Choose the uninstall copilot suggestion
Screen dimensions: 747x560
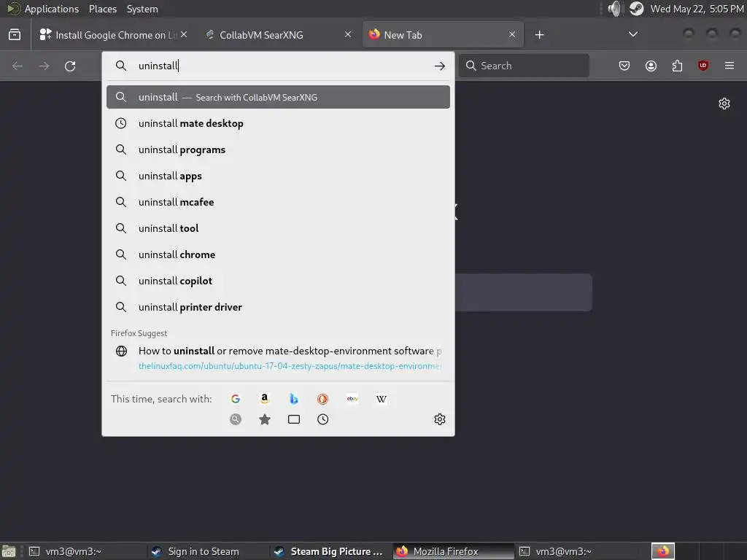(278, 281)
